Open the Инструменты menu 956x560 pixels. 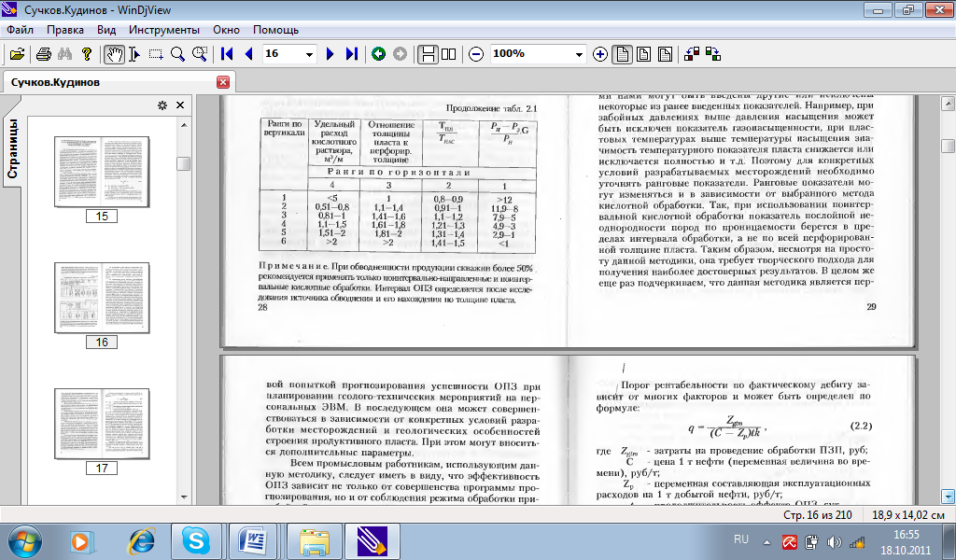tap(164, 30)
